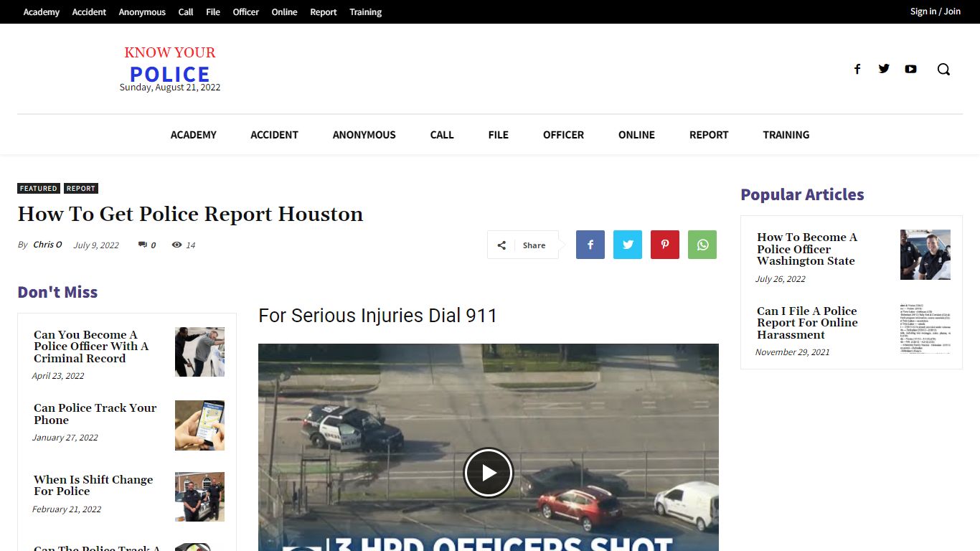The width and height of the screenshot is (980, 551).
Task: Open the header Twitter icon
Action: [884, 69]
